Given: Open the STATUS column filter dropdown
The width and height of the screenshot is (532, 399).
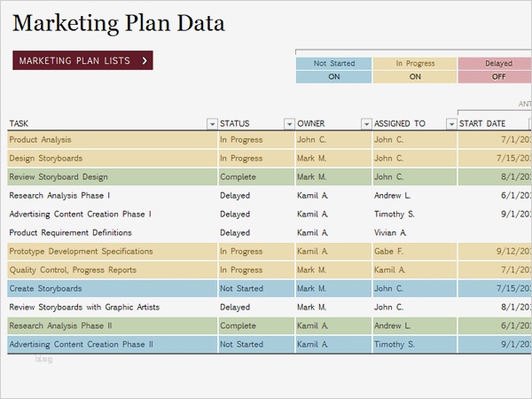Looking at the screenshot, I should pyautogui.click(x=289, y=124).
